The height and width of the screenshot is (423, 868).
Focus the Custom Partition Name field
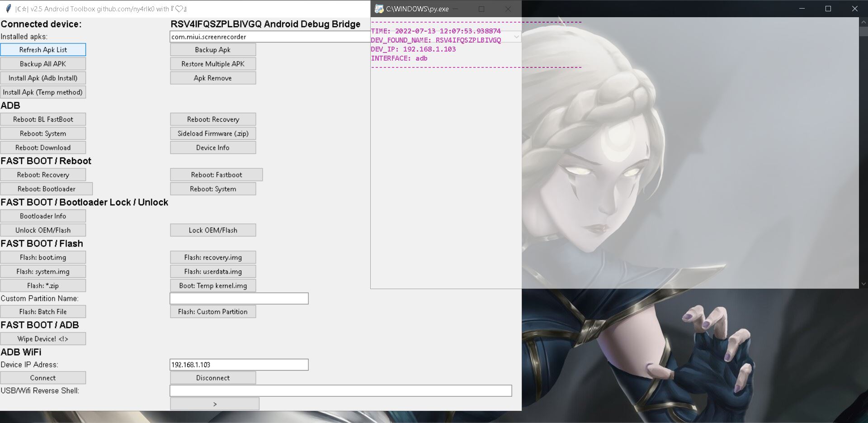(x=239, y=299)
